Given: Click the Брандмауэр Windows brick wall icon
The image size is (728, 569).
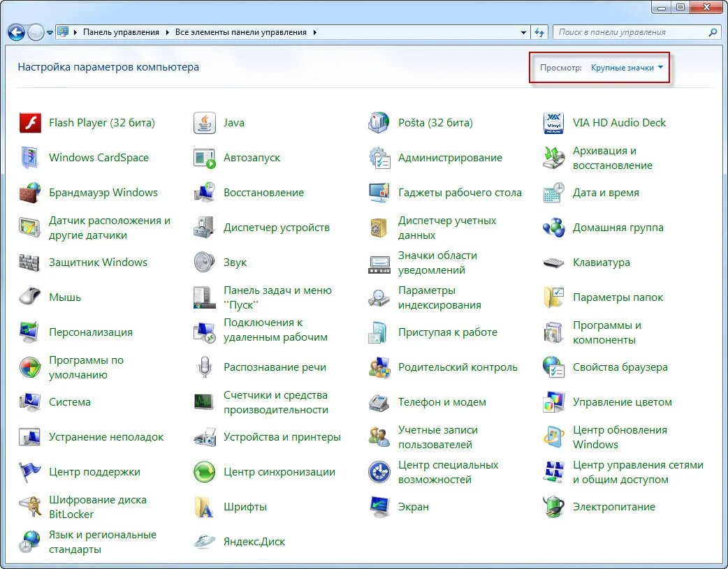Looking at the screenshot, I should [31, 193].
